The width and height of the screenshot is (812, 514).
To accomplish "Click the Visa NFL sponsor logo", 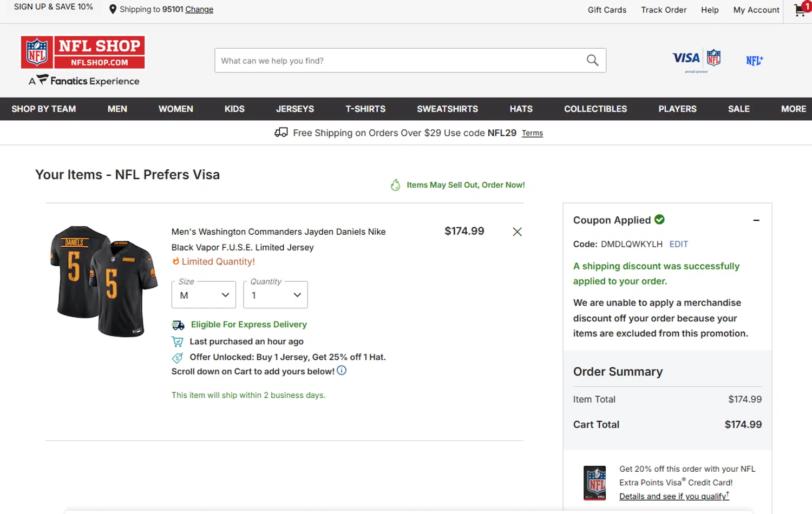I will click(696, 60).
